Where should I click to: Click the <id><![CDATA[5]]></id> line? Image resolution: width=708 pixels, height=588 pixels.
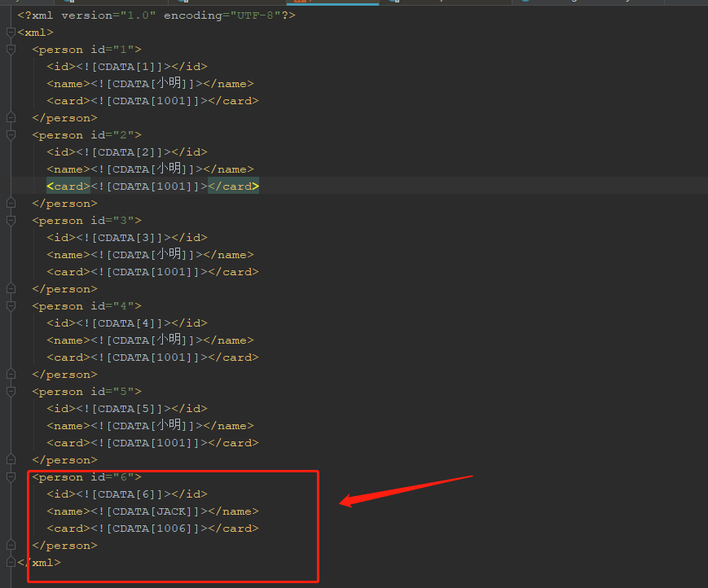[x=127, y=409]
